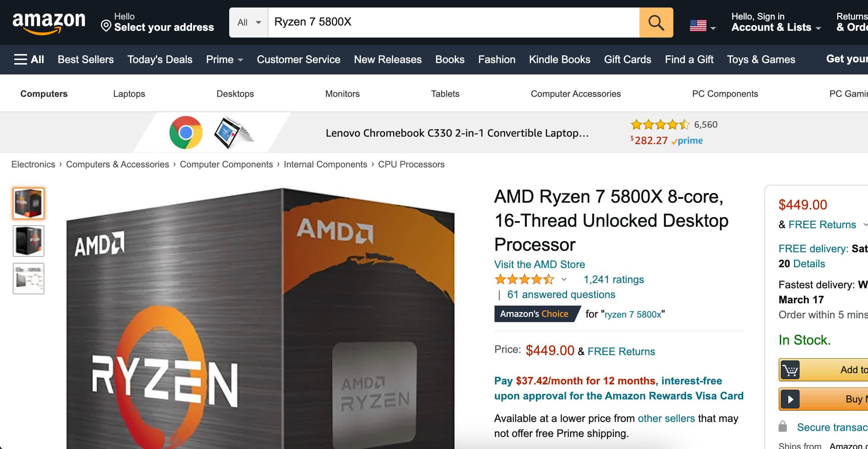
Task: Click Visit the AMD Store link
Action: (539, 264)
